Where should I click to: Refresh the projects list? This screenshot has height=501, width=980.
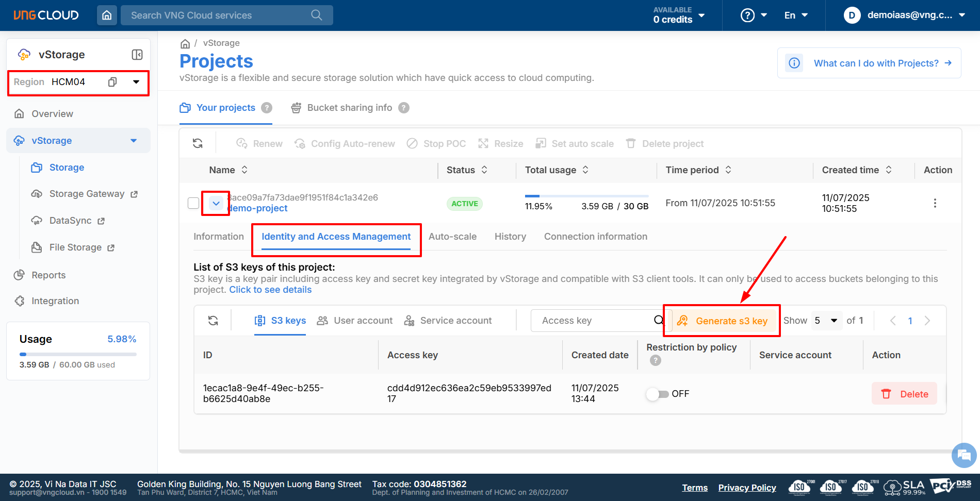coord(198,143)
